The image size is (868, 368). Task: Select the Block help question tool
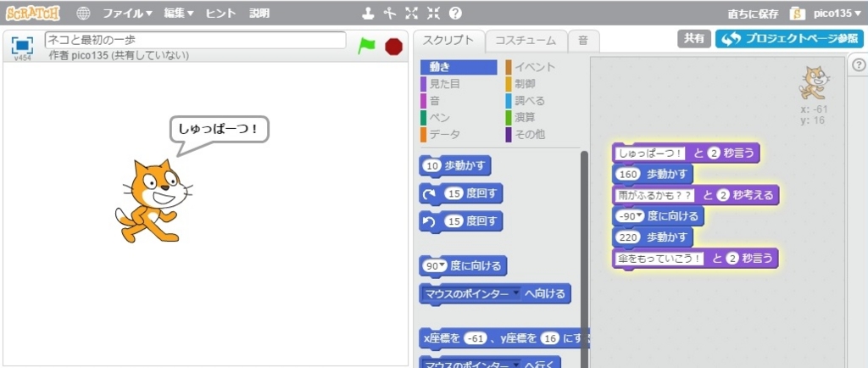click(455, 14)
